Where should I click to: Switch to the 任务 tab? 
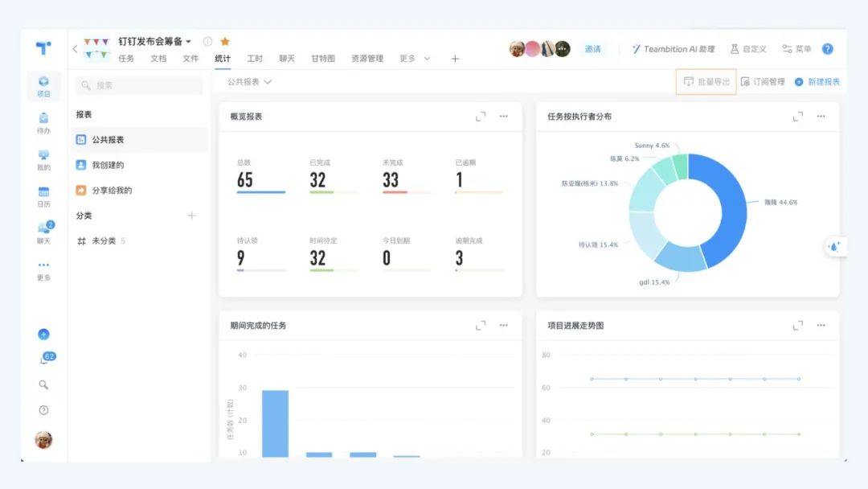[126, 59]
